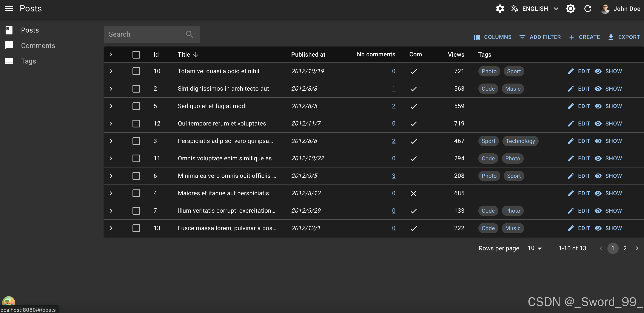This screenshot has height=313, width=644.
Task: Toggle the light/dark theme icon
Action: click(x=570, y=9)
